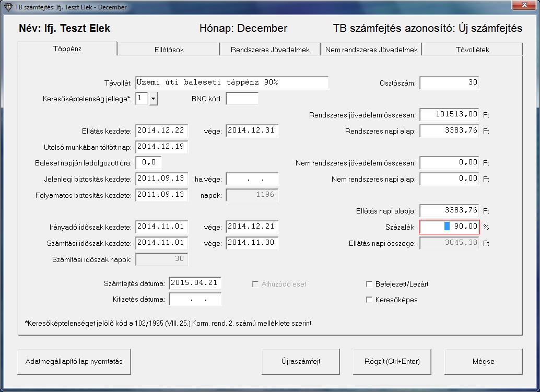Focus the Százalék percentage field

tap(449, 227)
